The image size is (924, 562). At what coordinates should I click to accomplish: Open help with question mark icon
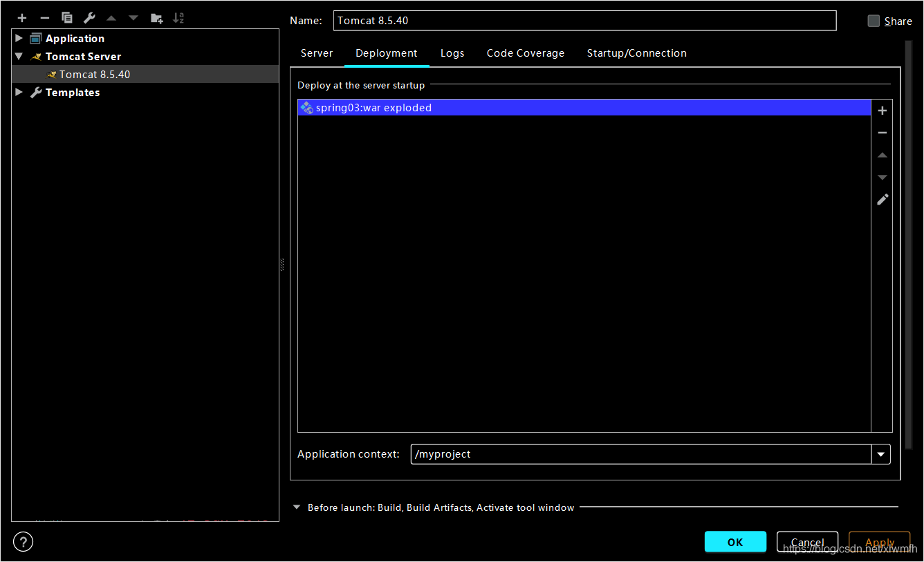tap(23, 542)
